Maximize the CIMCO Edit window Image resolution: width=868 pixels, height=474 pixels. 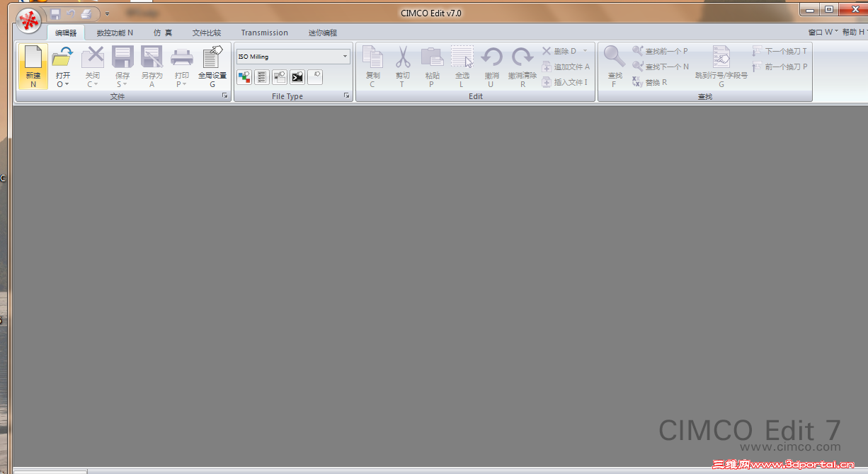[x=828, y=9]
